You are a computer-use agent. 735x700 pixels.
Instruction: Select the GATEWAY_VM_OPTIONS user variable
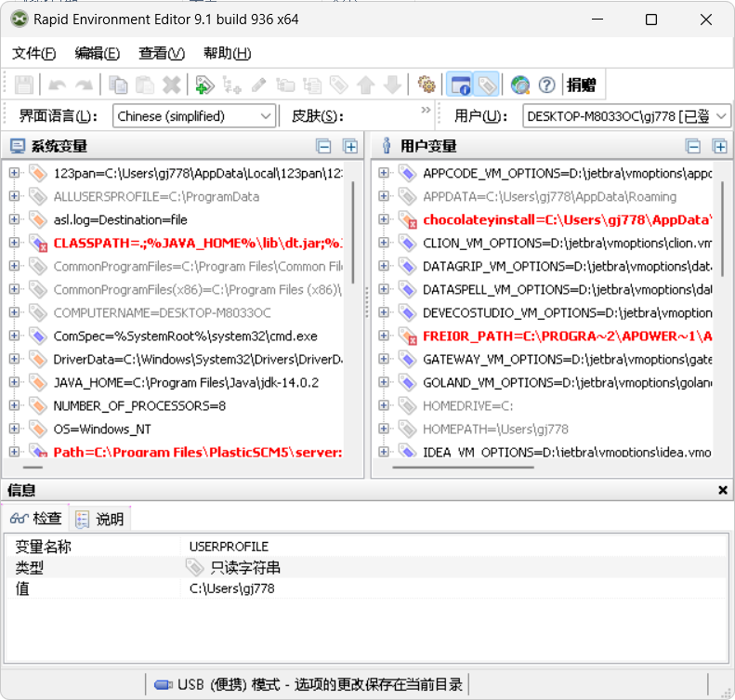pos(567,359)
